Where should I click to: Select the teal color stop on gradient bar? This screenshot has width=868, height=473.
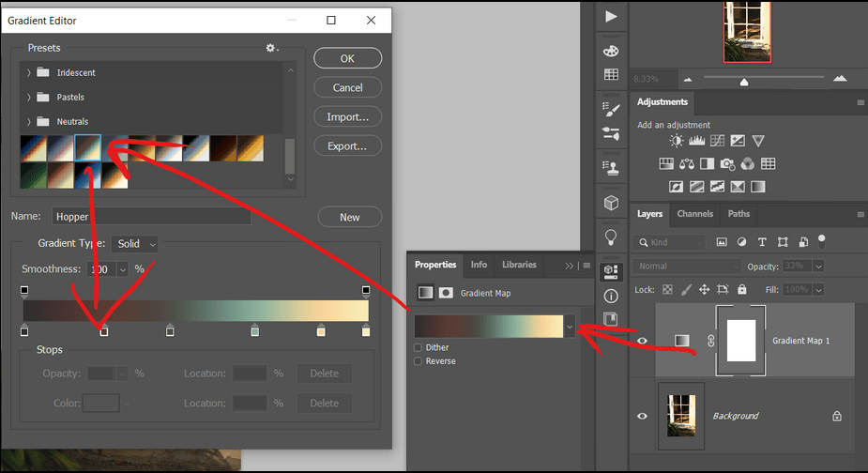pos(254,330)
